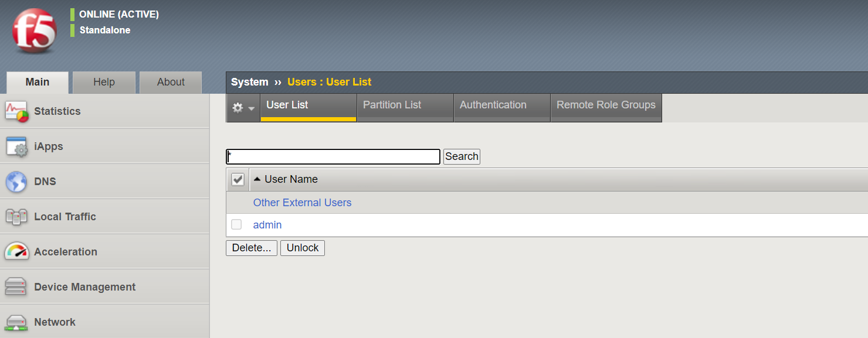The width and height of the screenshot is (868, 338).
Task: Click the Unlock button
Action: tap(302, 248)
